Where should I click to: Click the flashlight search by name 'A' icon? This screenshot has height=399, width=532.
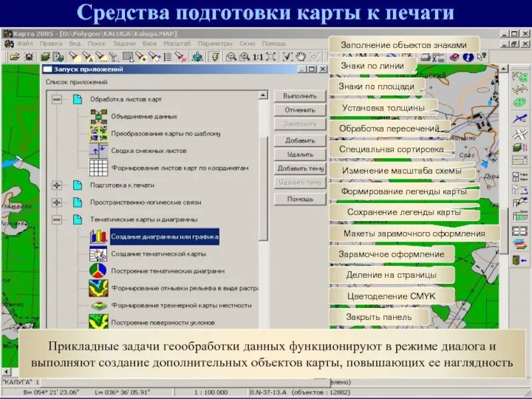point(88,57)
